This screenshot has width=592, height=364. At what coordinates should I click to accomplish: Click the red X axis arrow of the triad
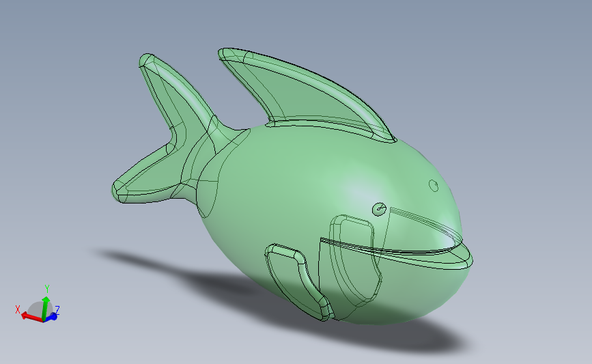pyautogui.click(x=31, y=317)
